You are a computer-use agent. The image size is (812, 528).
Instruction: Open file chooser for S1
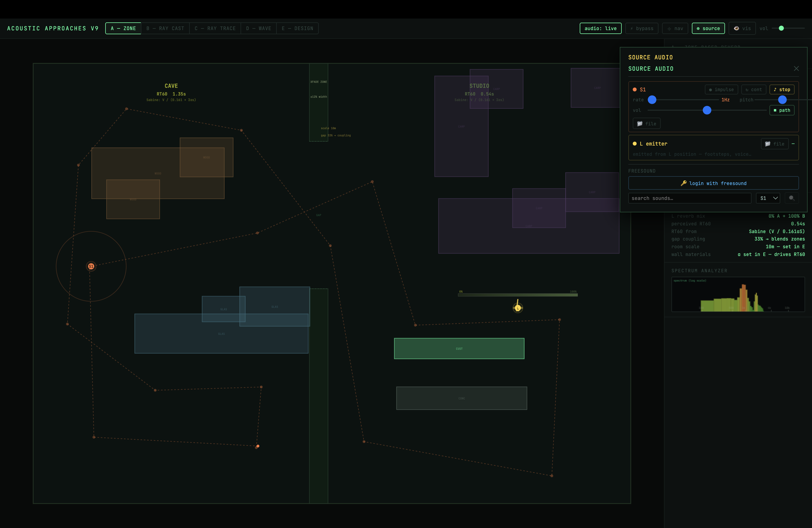(x=647, y=123)
